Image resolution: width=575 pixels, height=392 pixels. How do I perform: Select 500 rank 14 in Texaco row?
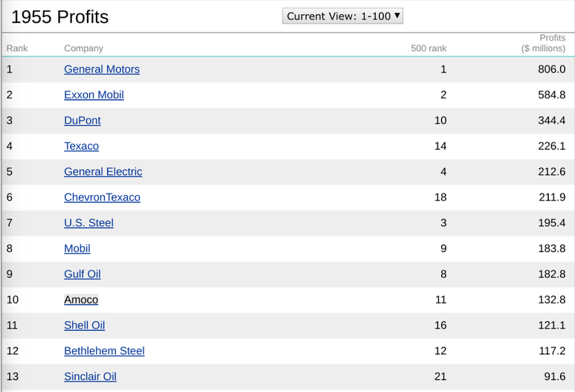(x=440, y=147)
